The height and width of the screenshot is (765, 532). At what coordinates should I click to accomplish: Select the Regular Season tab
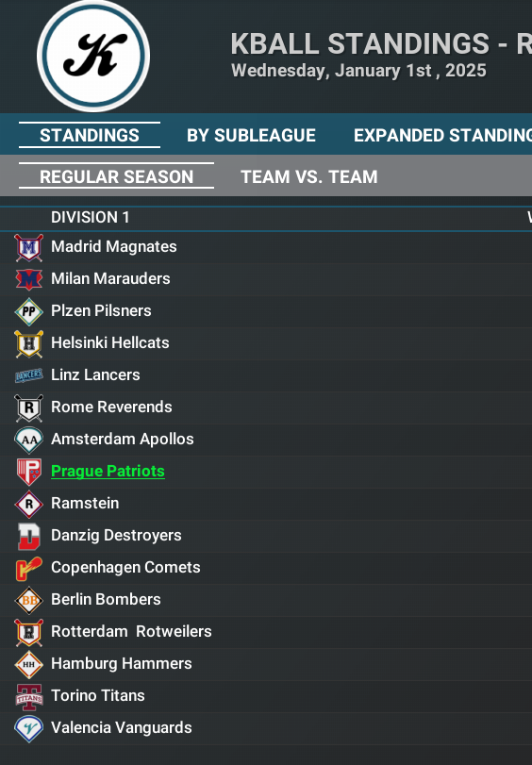(x=116, y=176)
